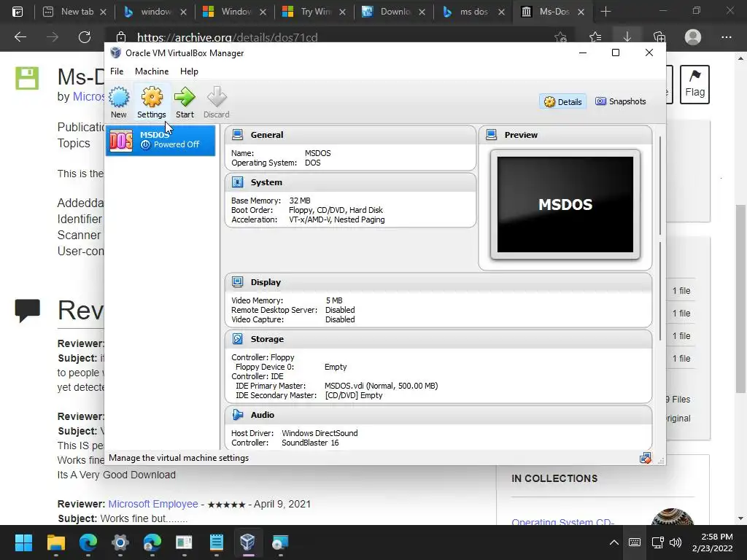Viewport: 747px width, 560px height.
Task: Click the taskbar volume speaker icon
Action: (x=676, y=542)
